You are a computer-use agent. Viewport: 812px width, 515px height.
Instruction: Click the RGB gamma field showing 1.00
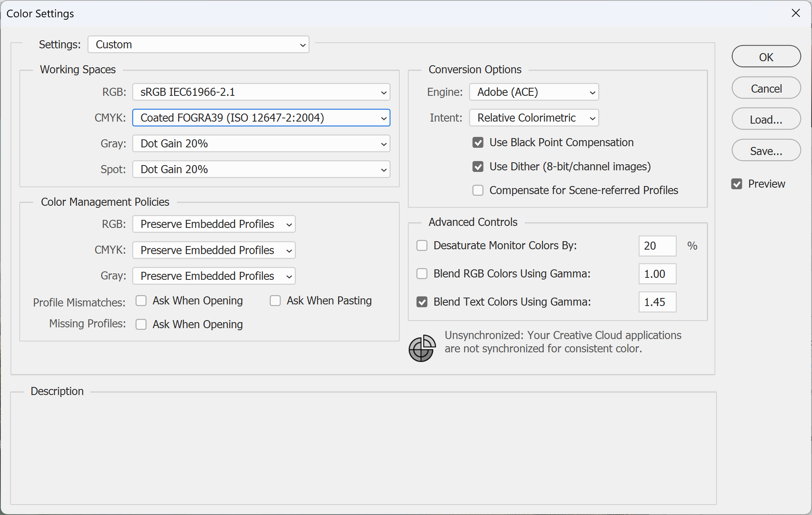657,274
